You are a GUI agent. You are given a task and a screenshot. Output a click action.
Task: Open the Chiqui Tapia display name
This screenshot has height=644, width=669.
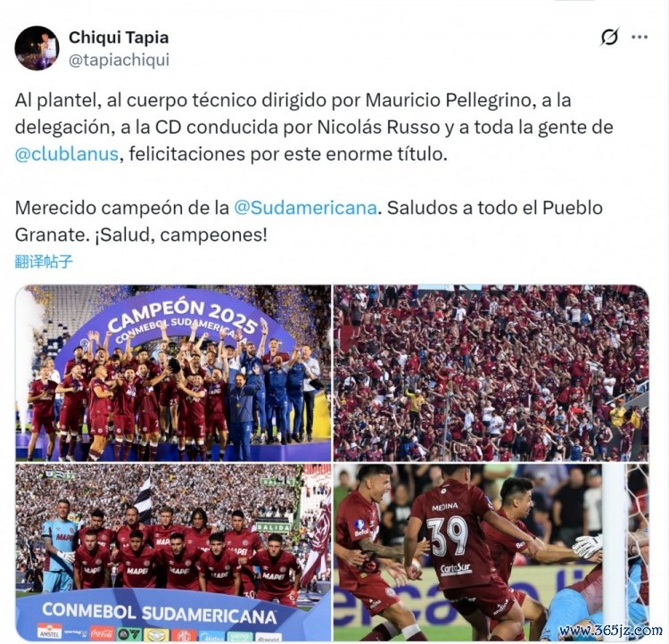119,37
